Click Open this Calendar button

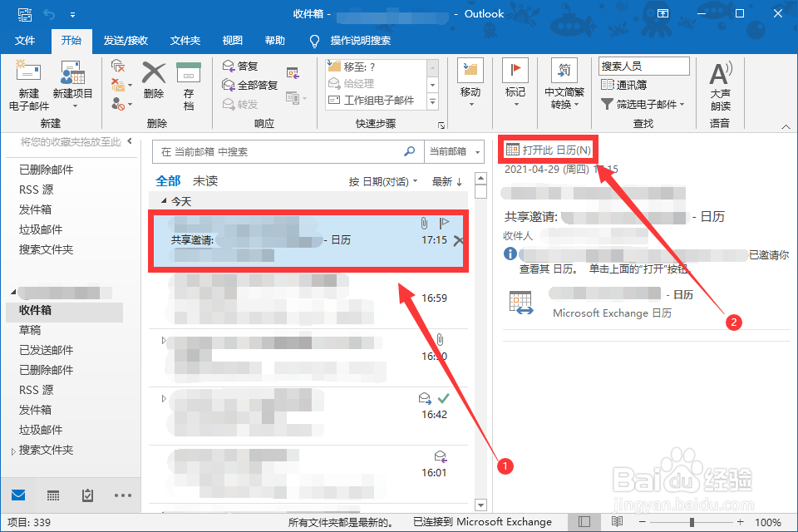(549, 150)
